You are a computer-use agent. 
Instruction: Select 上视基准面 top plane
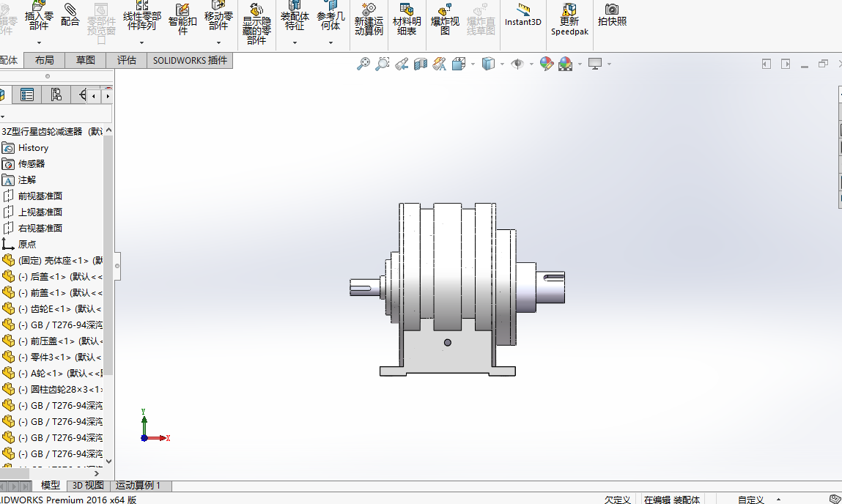coord(40,212)
